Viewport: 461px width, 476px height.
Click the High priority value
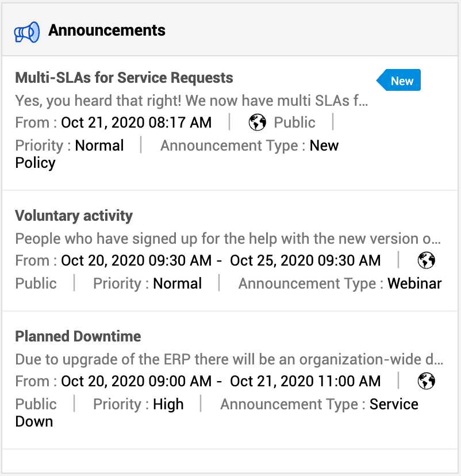tap(168, 404)
